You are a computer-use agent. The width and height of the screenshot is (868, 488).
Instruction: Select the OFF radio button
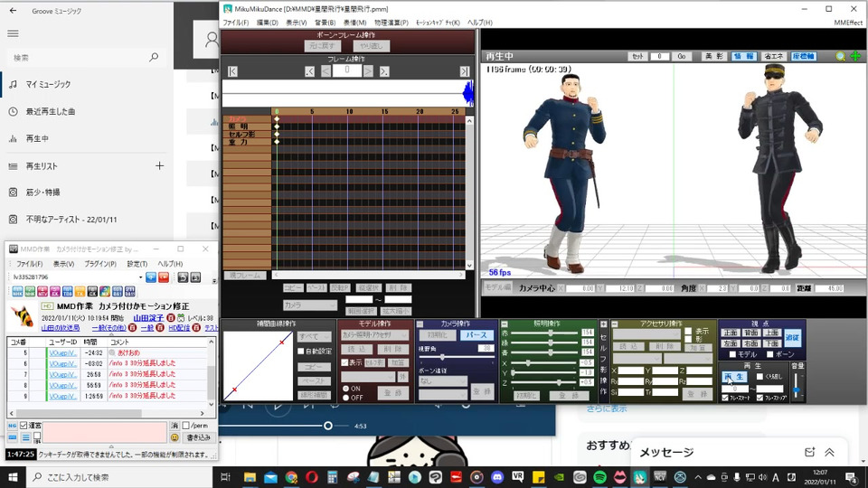coord(345,398)
